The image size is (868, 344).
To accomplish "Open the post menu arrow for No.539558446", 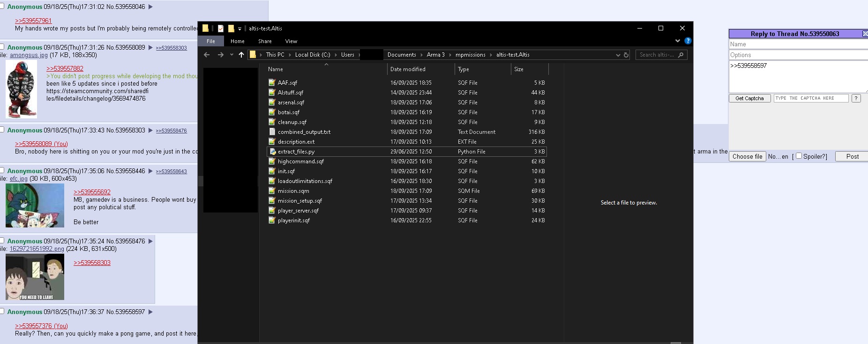I will 150,171.
